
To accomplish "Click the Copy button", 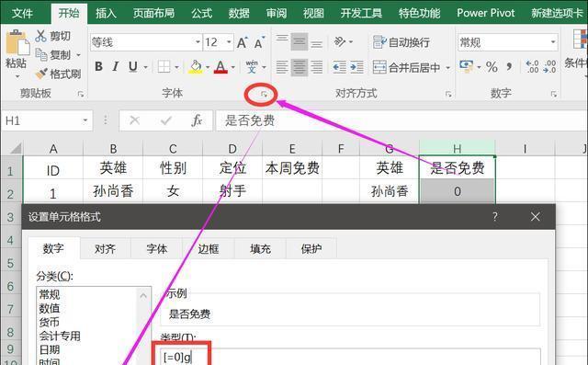I will pos(52,55).
